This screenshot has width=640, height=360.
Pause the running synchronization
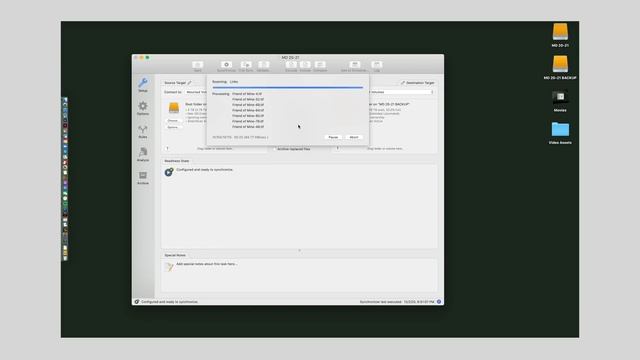click(x=333, y=137)
